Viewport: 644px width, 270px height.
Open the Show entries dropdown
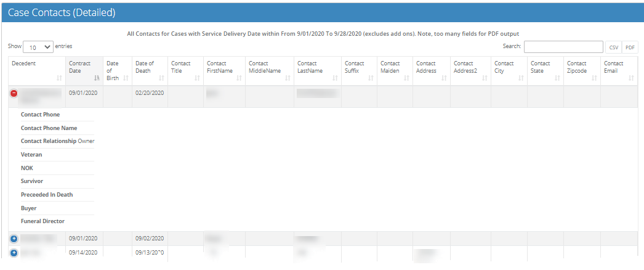point(38,47)
